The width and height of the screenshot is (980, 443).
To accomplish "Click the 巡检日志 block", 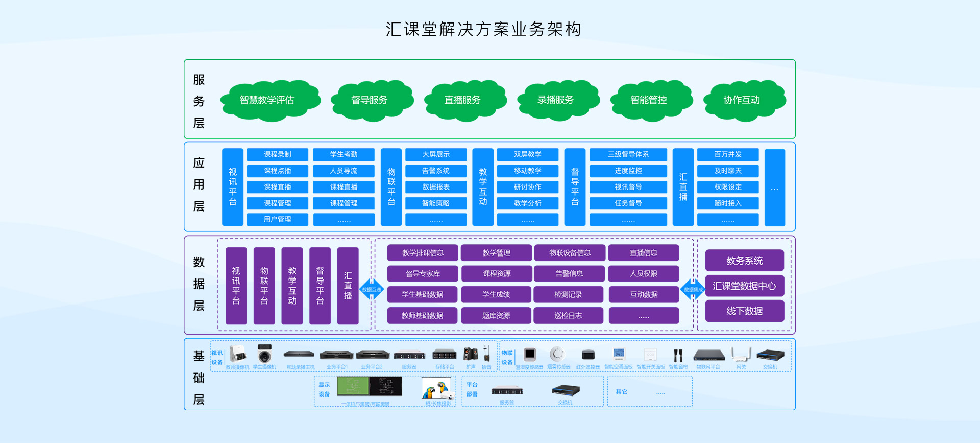I will (569, 316).
